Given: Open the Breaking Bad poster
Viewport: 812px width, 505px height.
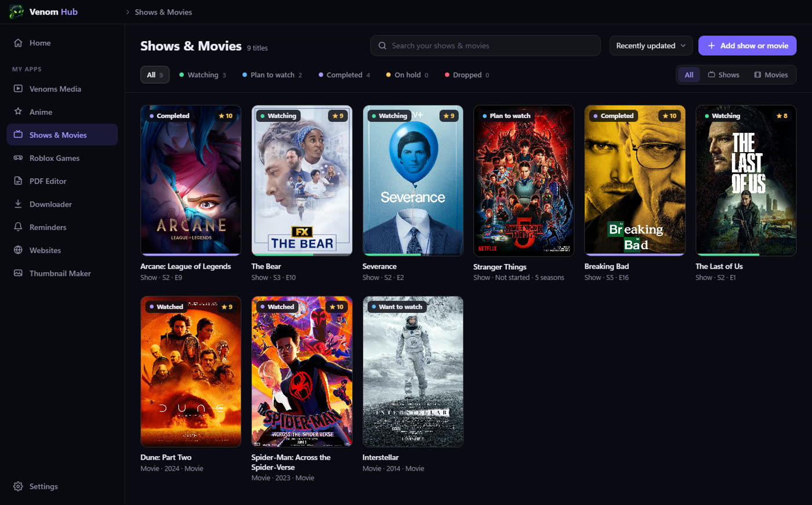Looking at the screenshot, I should click(635, 181).
